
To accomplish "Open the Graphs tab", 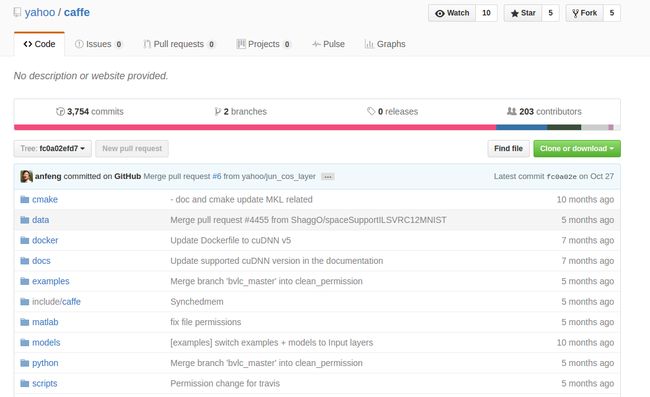I will pyautogui.click(x=385, y=44).
